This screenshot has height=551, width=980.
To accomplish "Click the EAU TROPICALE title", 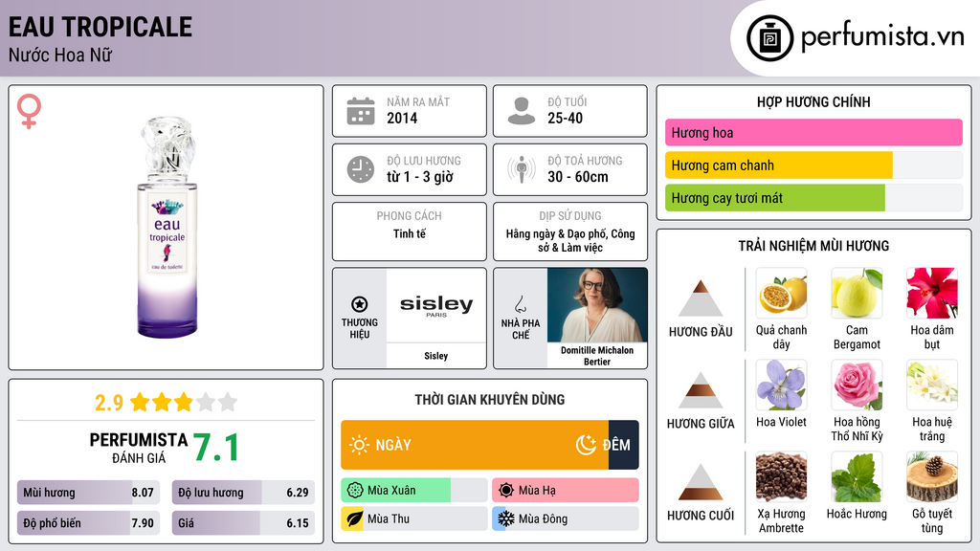I will [100, 27].
